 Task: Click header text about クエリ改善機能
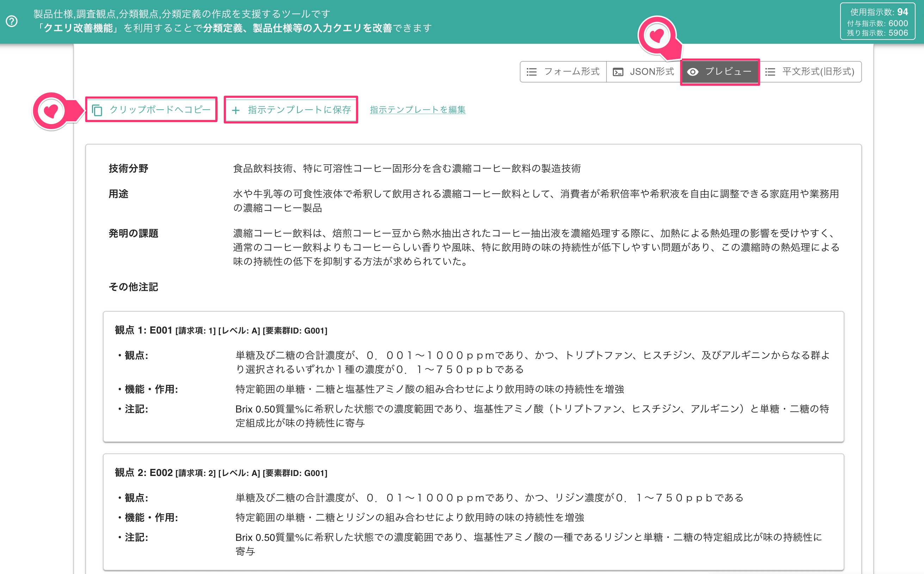pos(233,28)
